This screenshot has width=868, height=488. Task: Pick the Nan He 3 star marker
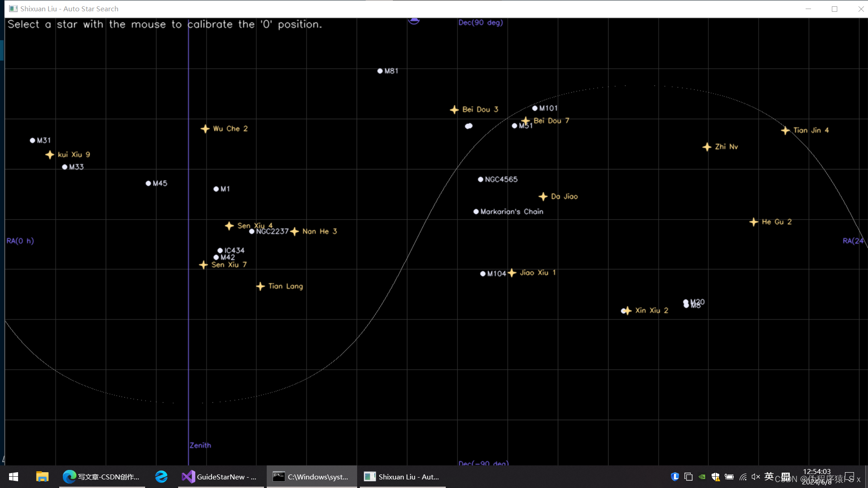click(295, 232)
